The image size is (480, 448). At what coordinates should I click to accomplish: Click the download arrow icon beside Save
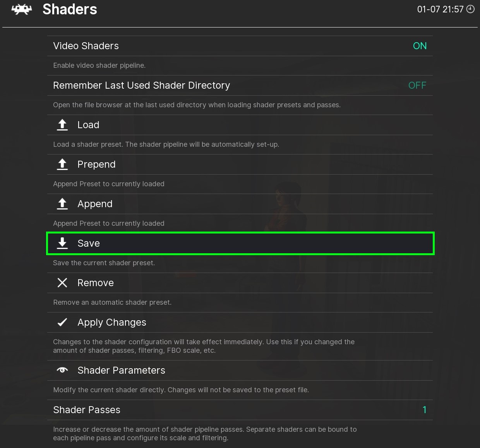coord(62,243)
